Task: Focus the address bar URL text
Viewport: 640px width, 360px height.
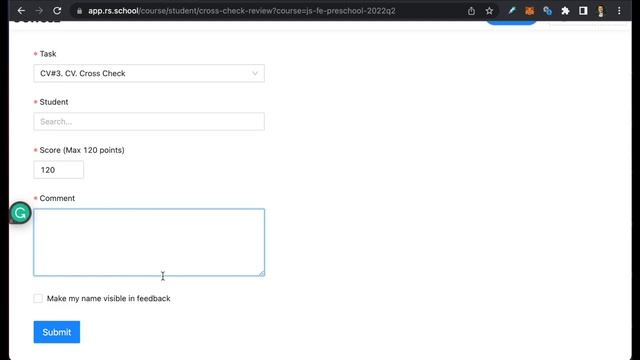Action: (242, 11)
